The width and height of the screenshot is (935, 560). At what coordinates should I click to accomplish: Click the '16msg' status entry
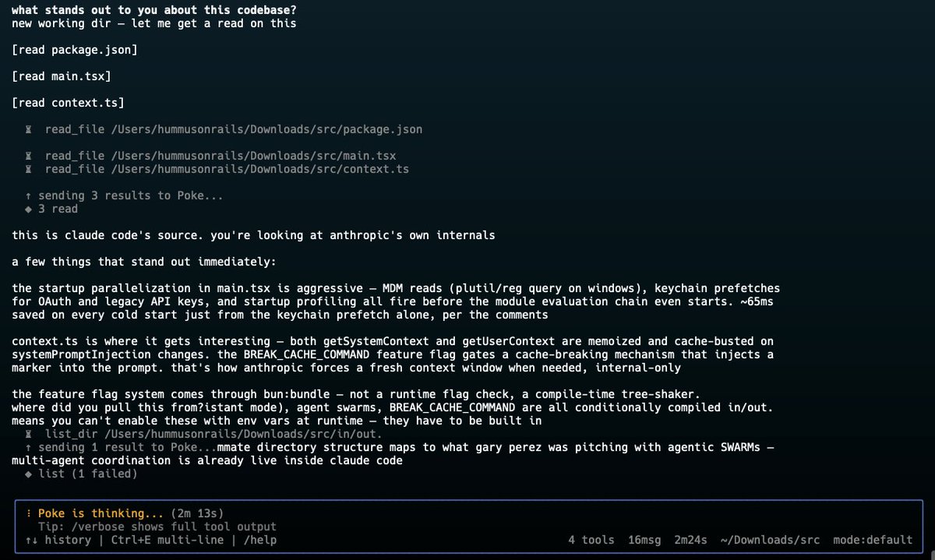click(644, 540)
